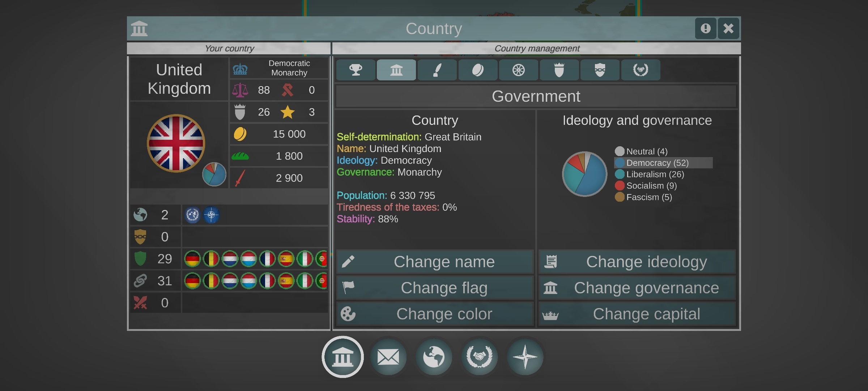Open the compass star bottom icon
Image resolution: width=868 pixels, height=391 pixels.
pyautogui.click(x=525, y=357)
